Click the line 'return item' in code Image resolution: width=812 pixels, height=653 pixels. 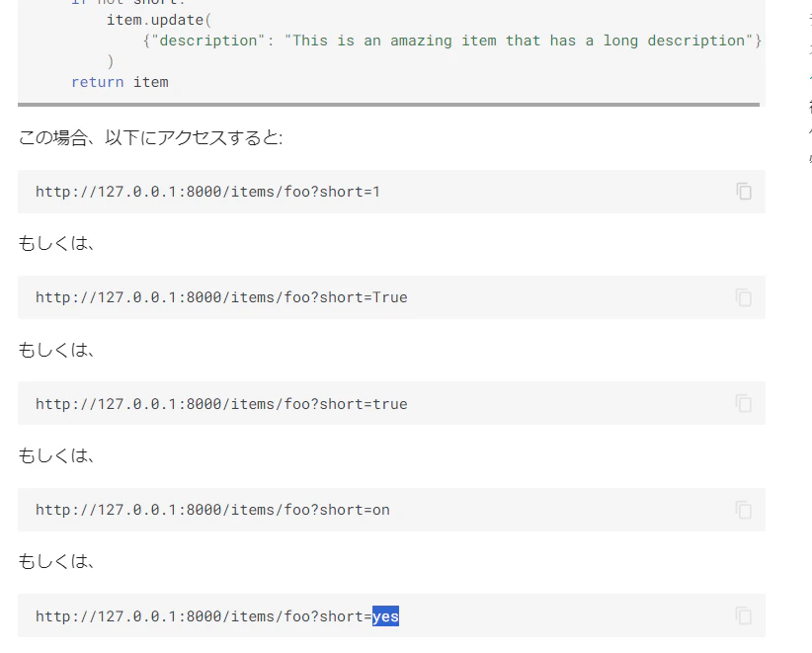click(x=120, y=82)
